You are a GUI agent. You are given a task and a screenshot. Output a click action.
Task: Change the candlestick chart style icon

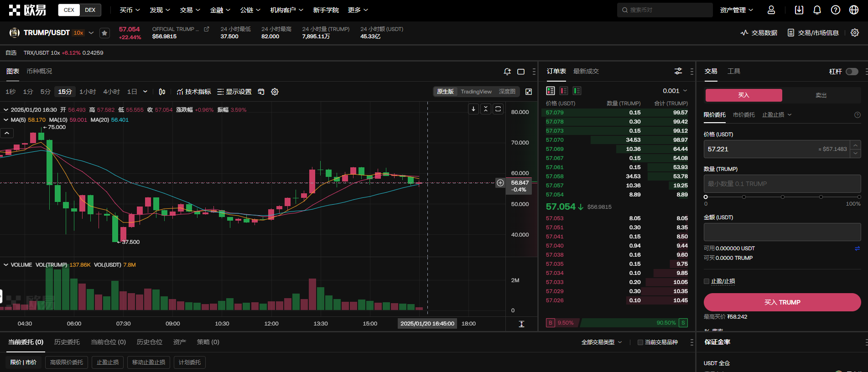pyautogui.click(x=162, y=92)
